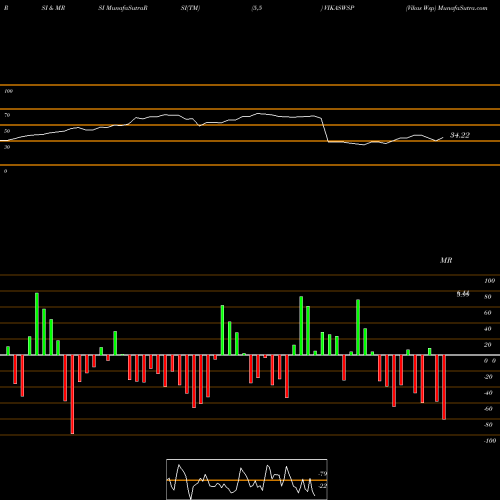Screen dimensions: 500x500
Task: Click the VIKASWSP ticker symbol text
Action: pyautogui.click(x=337, y=8)
